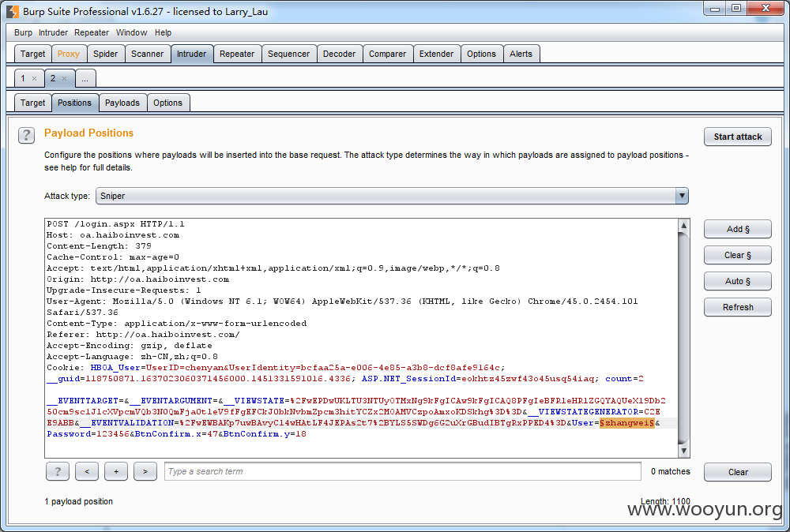This screenshot has width=790, height=532.
Task: Switch to the Sequencer tab
Action: (288, 54)
